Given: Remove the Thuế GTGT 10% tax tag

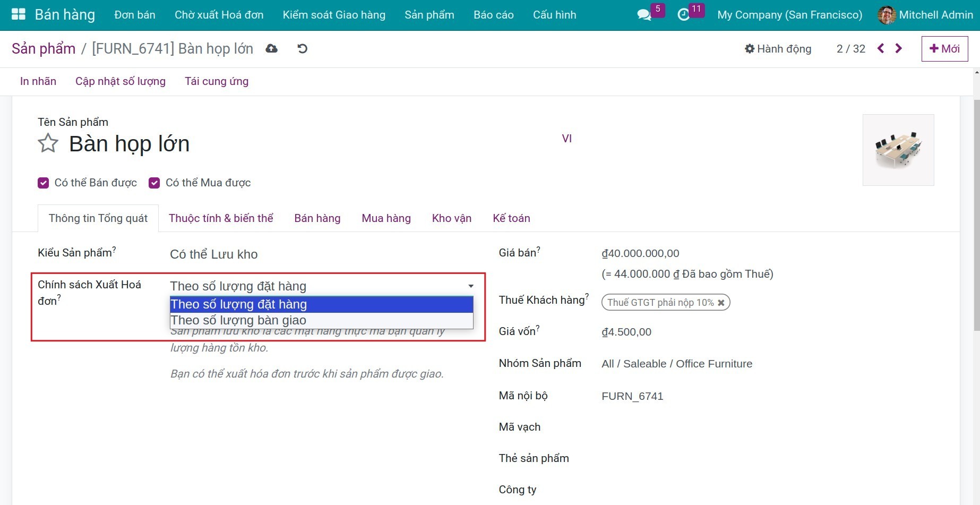Looking at the screenshot, I should click(x=721, y=302).
